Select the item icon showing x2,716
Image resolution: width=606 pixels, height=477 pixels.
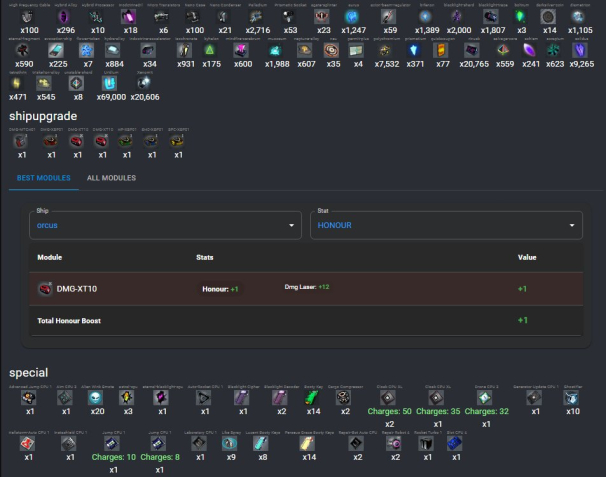[x=258, y=17]
